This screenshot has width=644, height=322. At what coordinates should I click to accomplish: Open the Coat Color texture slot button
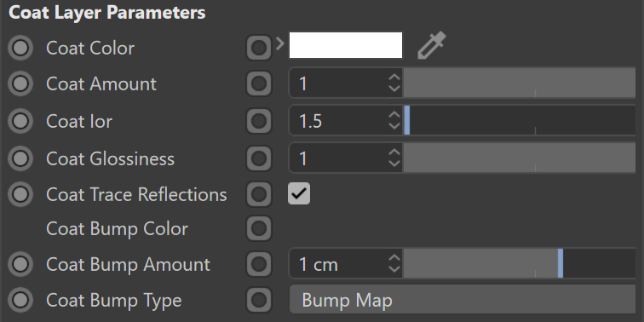[259, 48]
